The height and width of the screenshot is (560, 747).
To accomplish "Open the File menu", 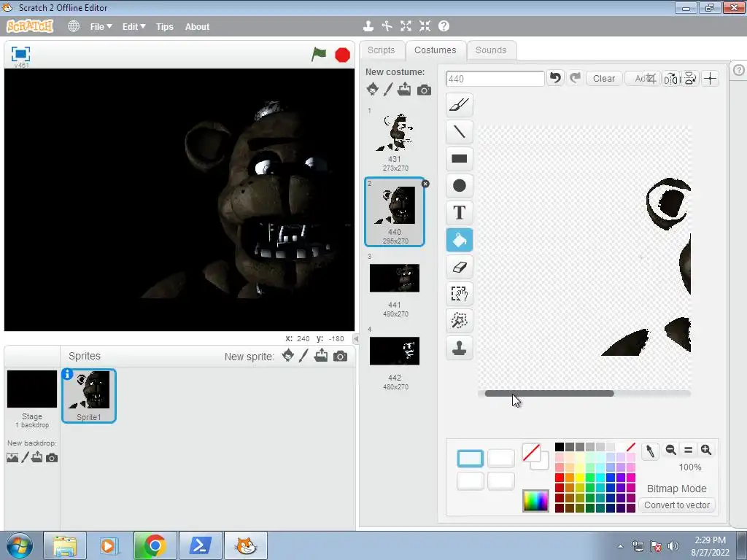I will [101, 27].
